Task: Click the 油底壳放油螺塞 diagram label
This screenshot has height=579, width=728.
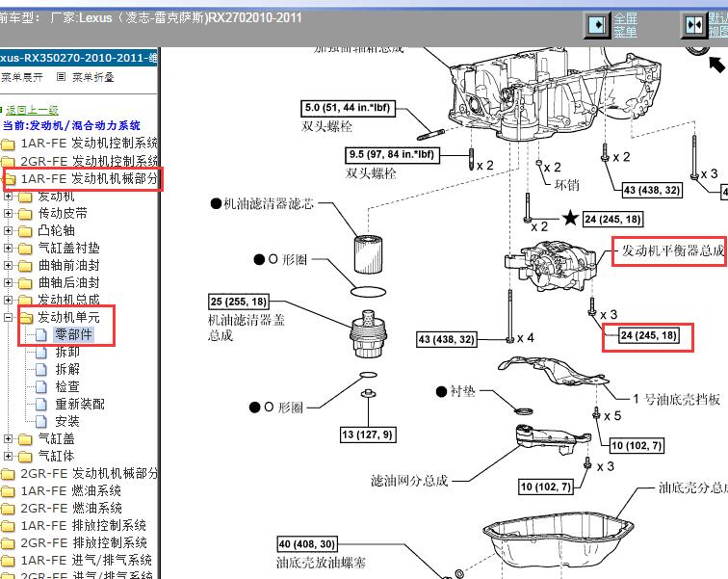Action: click(x=321, y=563)
